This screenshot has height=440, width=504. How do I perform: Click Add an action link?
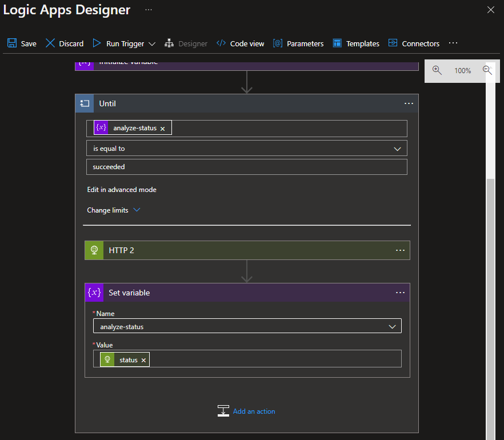(254, 411)
